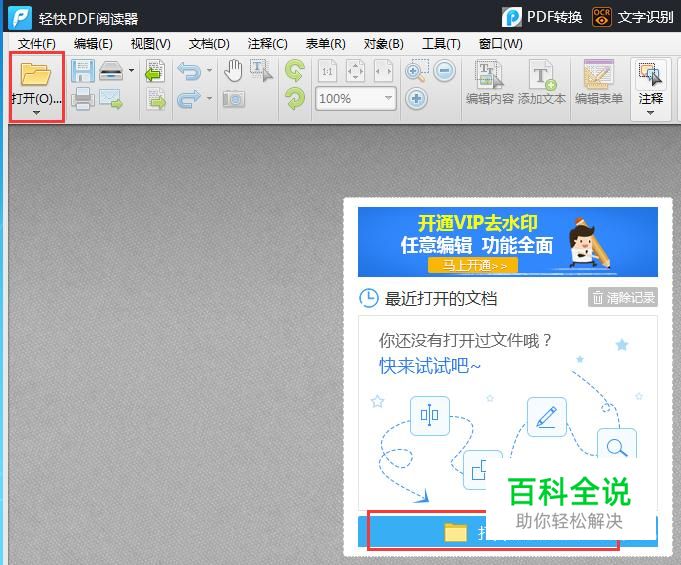Expand the Open(O) dropdown arrow
This screenshot has height=565, width=681.
click(x=36, y=113)
